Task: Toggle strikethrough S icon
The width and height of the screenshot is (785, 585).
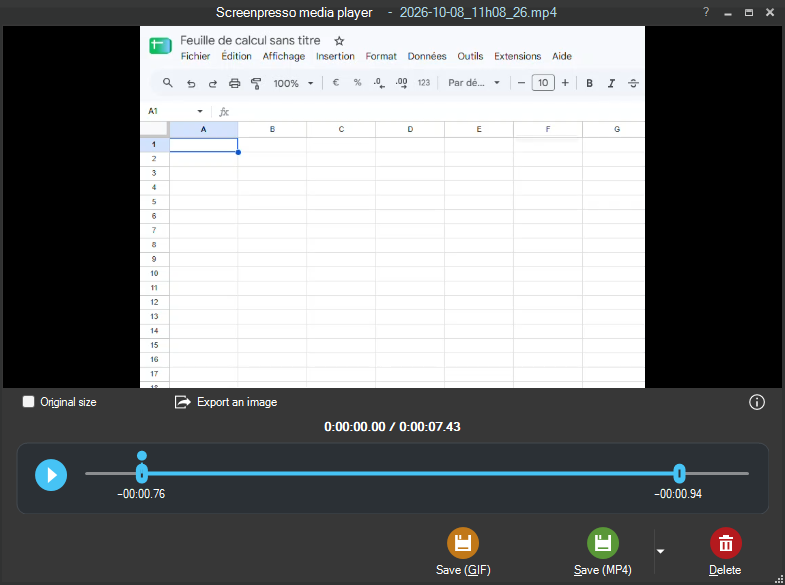Action: (x=633, y=83)
